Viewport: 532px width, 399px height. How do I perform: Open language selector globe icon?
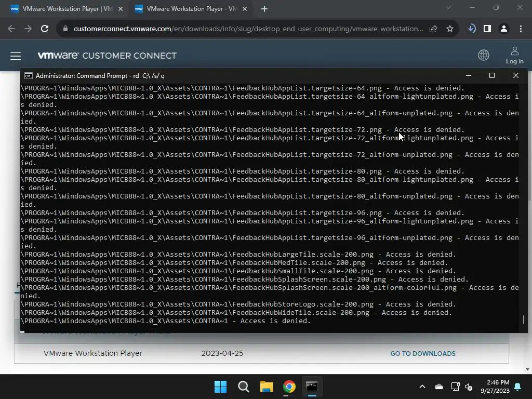pyautogui.click(x=484, y=55)
